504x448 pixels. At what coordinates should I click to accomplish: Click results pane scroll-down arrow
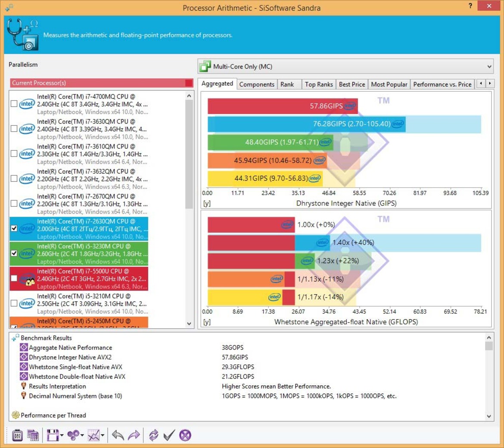click(x=489, y=416)
